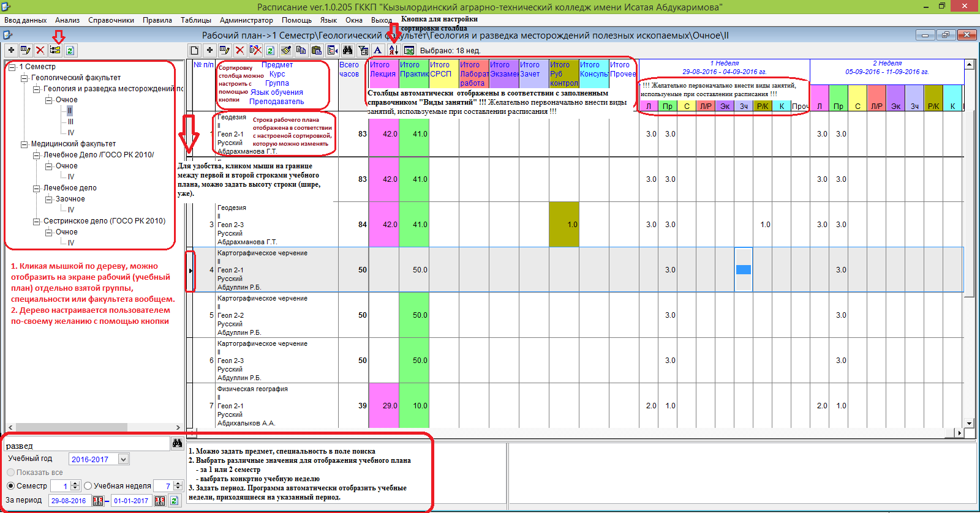This screenshot has width=980, height=513.
Task: Click the search field containing развед
Action: pos(86,445)
